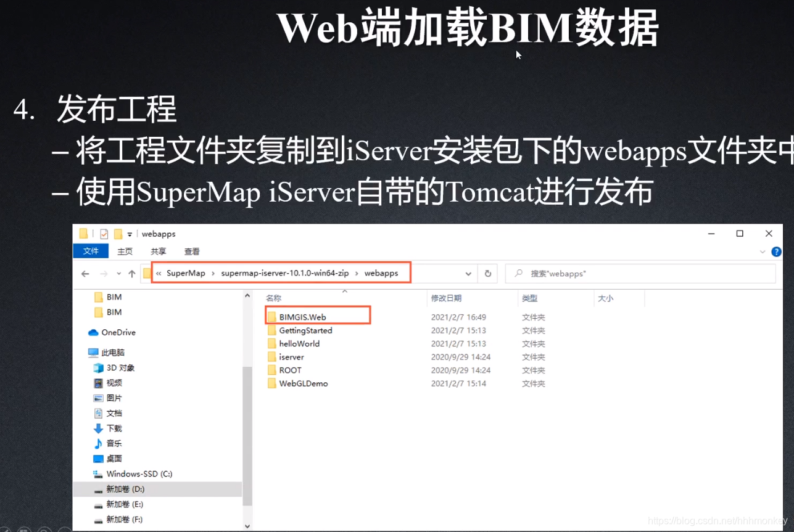Select the WebGLDemo folder
The image size is (794, 532).
304,383
